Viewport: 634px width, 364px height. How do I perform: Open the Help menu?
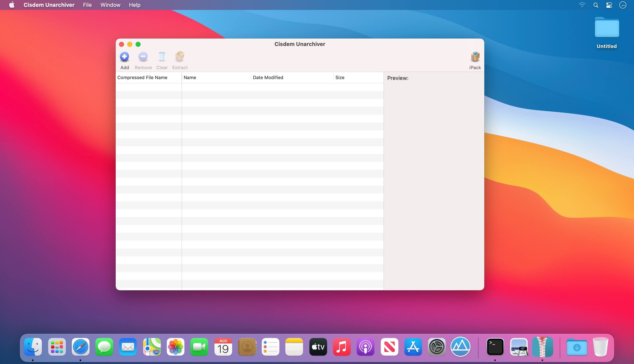pos(134,5)
